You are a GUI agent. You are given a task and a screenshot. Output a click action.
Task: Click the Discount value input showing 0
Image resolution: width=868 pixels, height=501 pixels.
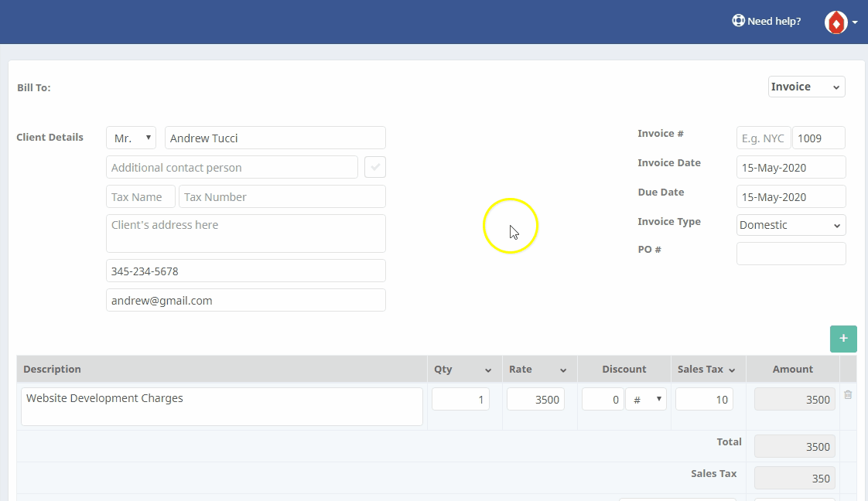603,399
